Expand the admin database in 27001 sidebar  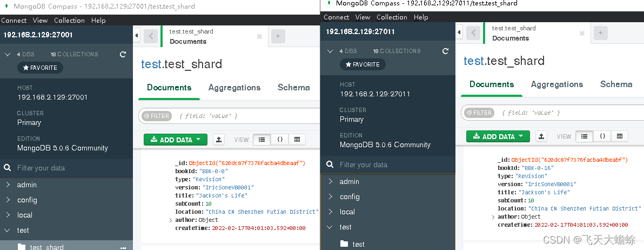tap(8, 185)
